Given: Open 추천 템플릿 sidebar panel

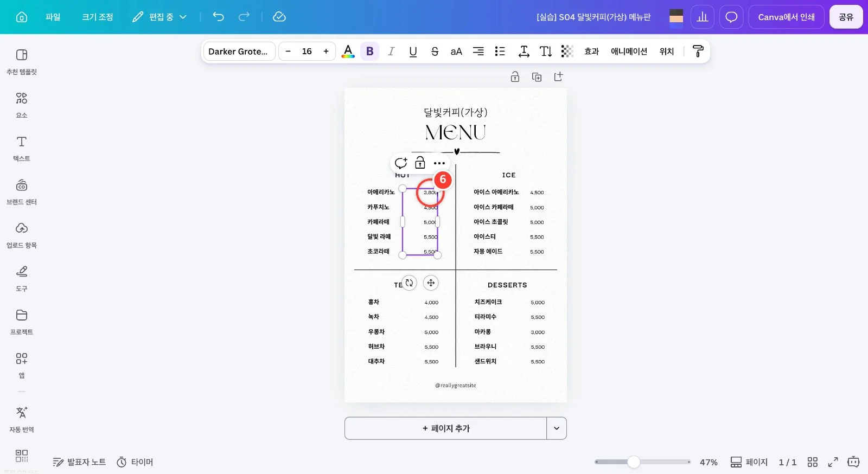Looking at the screenshot, I should click(22, 62).
